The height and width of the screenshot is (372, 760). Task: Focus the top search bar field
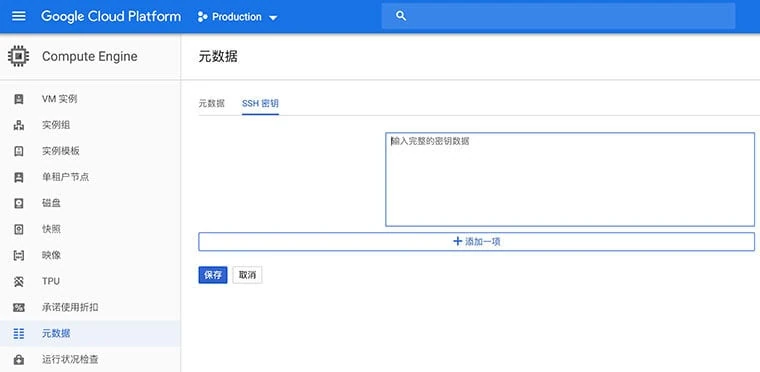(x=558, y=16)
